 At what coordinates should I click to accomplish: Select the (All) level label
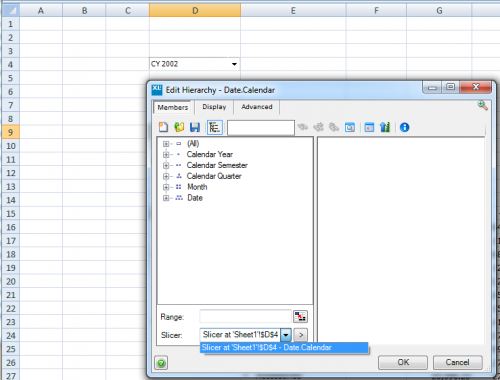coord(193,144)
